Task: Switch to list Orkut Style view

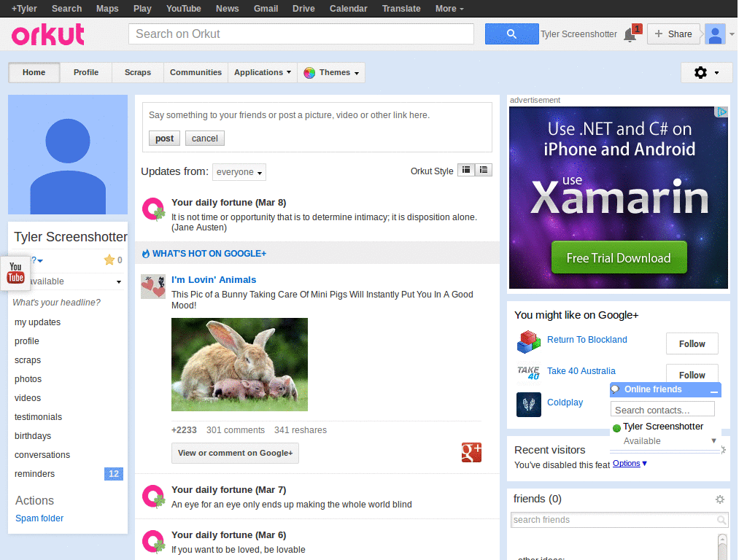Action: (x=484, y=170)
